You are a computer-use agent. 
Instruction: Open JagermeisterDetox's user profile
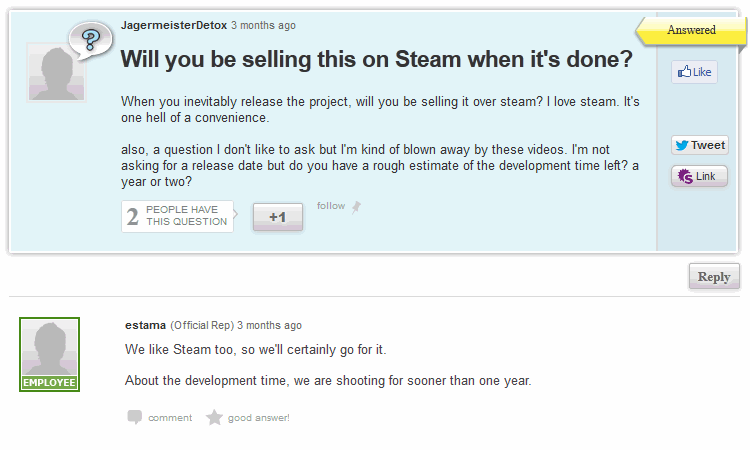(x=173, y=25)
